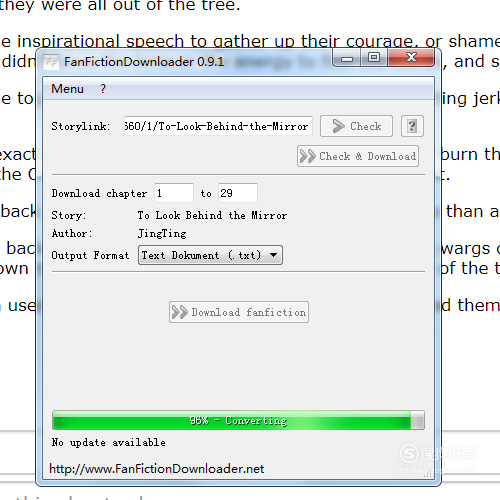Click the Storylink label
The width and height of the screenshot is (500, 500).
coord(80,126)
